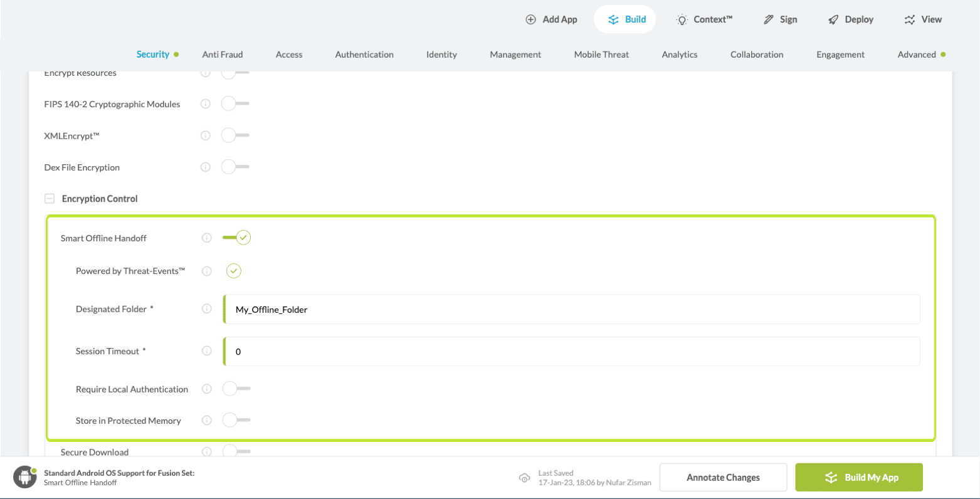Open the Deploy section
Image resolution: width=980 pixels, height=499 pixels.
click(x=850, y=19)
